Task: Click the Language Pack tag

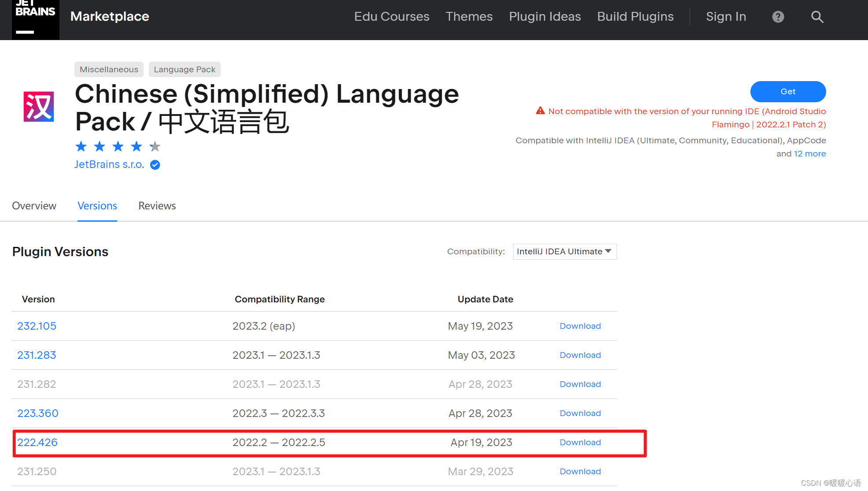Action: click(185, 70)
